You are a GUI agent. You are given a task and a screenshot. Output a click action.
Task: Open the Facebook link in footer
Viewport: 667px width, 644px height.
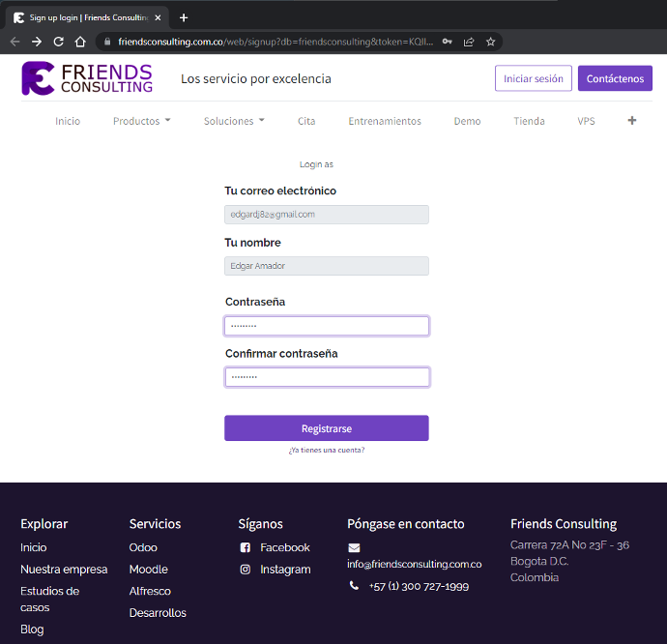pyautogui.click(x=284, y=547)
